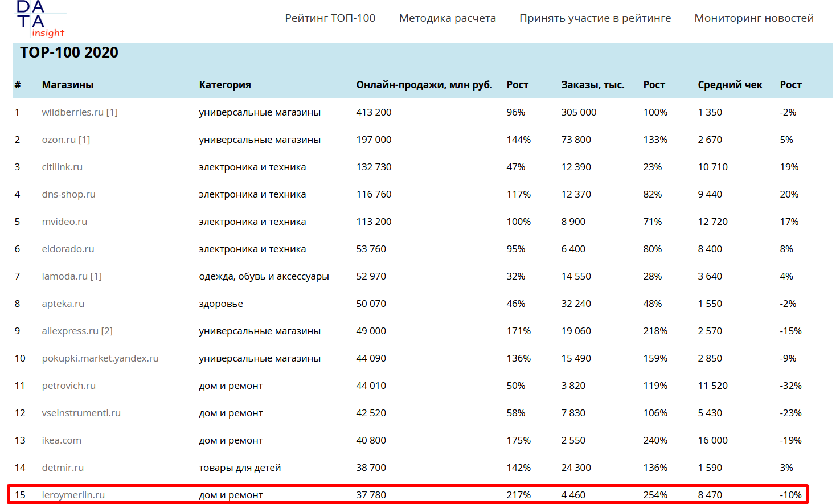
Task: Select vseinstrumenti sales value 42 520
Action: (x=371, y=413)
